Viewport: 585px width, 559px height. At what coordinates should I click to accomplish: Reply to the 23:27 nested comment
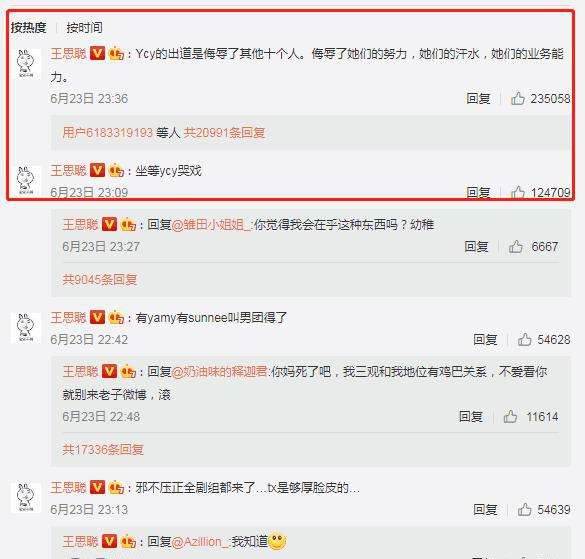pos(476,247)
